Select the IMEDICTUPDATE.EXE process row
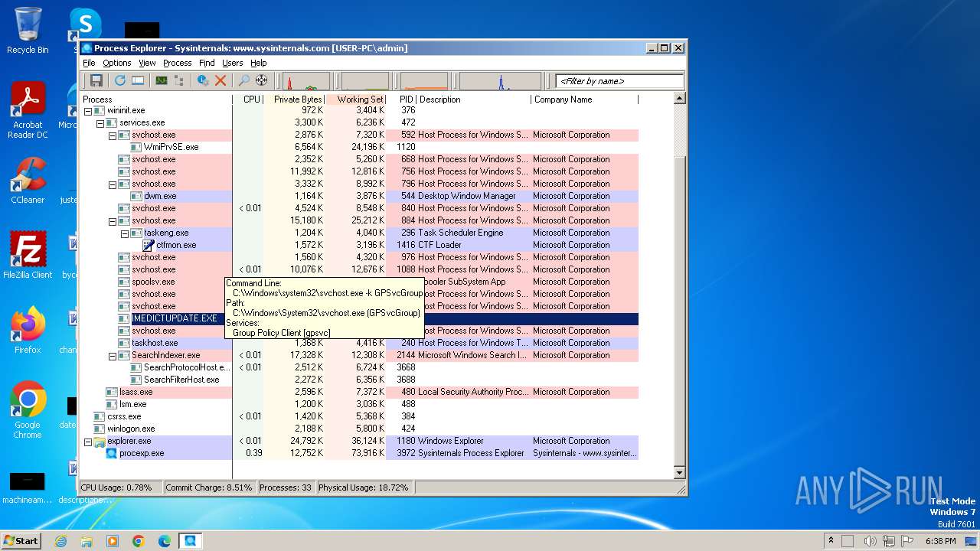Viewport: 980px width, 551px height. tap(359, 318)
